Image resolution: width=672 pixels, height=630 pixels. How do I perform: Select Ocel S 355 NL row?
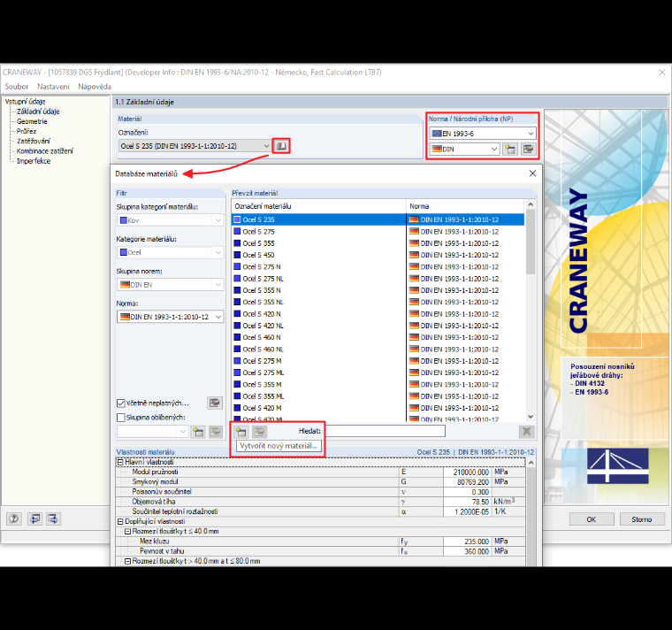click(378, 303)
